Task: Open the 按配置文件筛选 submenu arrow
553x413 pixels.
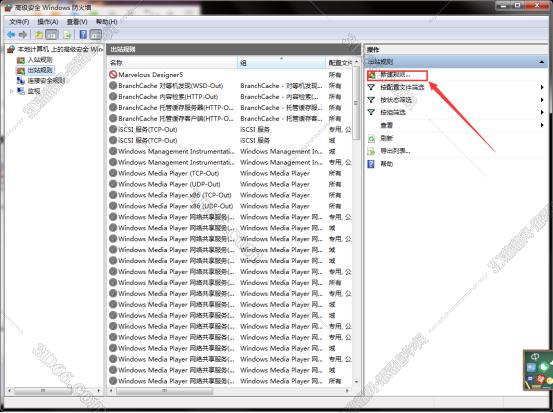Action: [x=542, y=87]
